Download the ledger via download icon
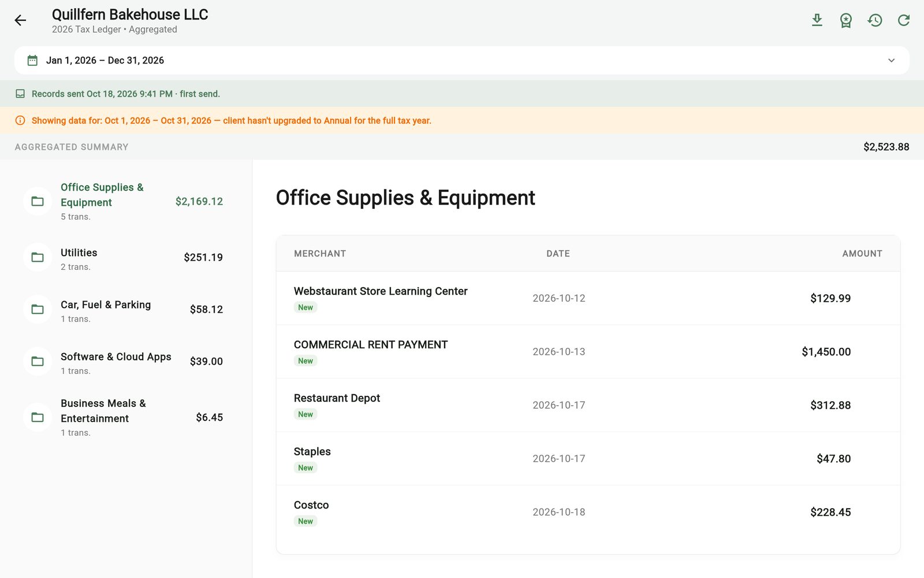This screenshot has width=924, height=578. 817,20
